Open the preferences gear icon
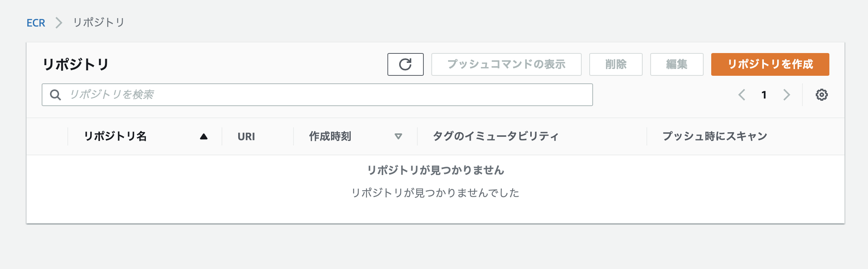 (x=821, y=95)
